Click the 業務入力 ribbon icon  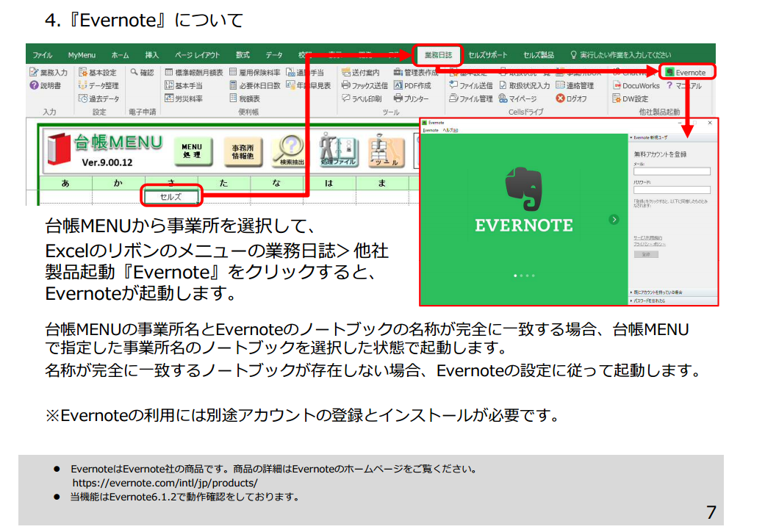coord(49,73)
